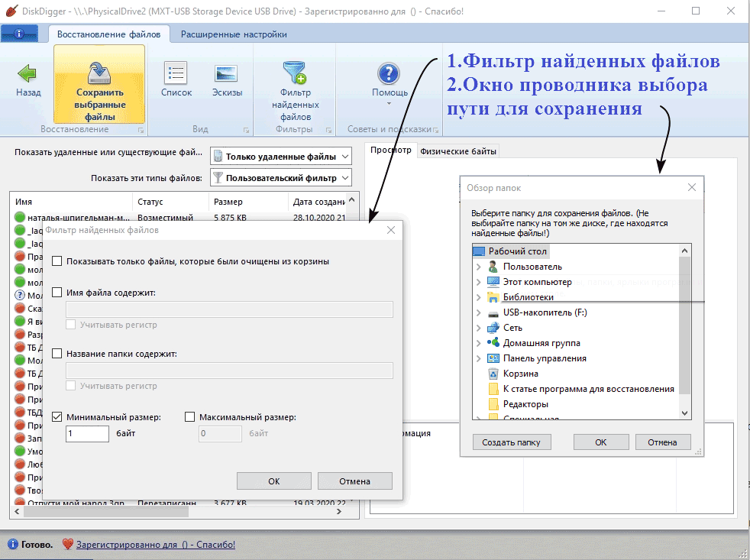Select Пользователь user icon in folder tree
Viewport: 750px width, 560px height.
[493, 267]
